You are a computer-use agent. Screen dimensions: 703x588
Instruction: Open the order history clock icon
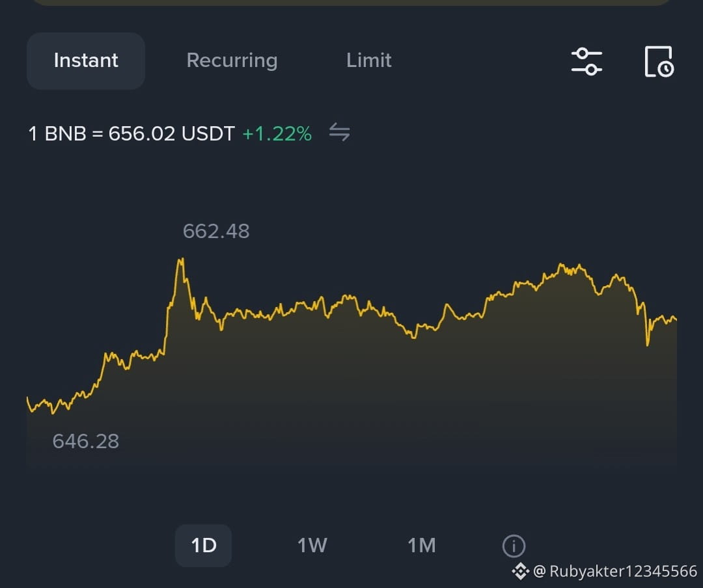[x=659, y=61]
